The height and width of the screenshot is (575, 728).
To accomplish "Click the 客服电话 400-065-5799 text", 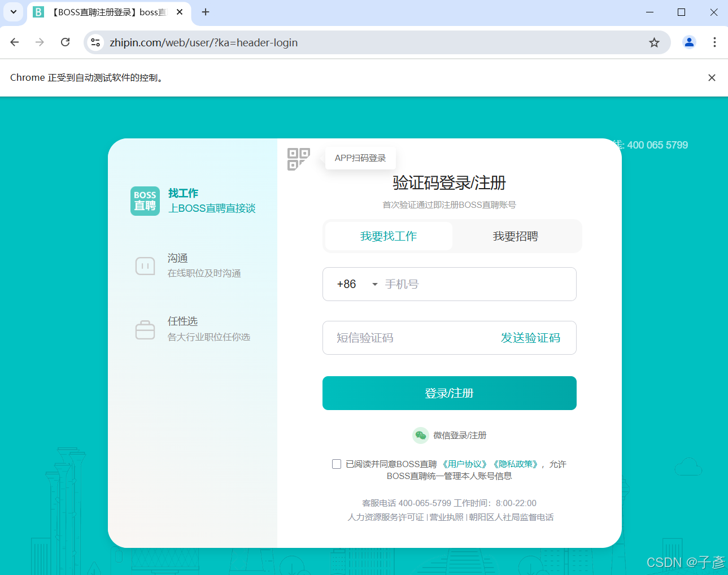I will pyautogui.click(x=407, y=503).
